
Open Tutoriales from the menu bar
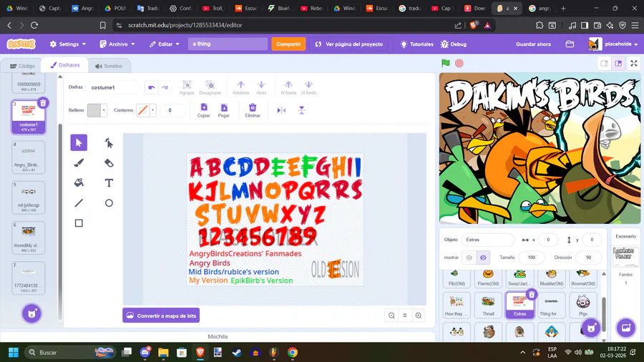click(x=416, y=44)
